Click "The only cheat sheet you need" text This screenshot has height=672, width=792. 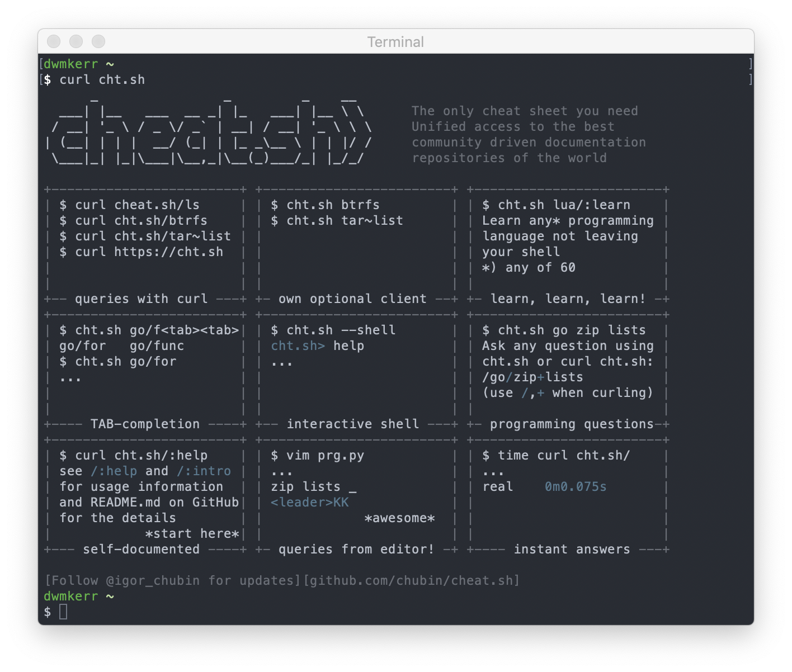[x=525, y=111]
